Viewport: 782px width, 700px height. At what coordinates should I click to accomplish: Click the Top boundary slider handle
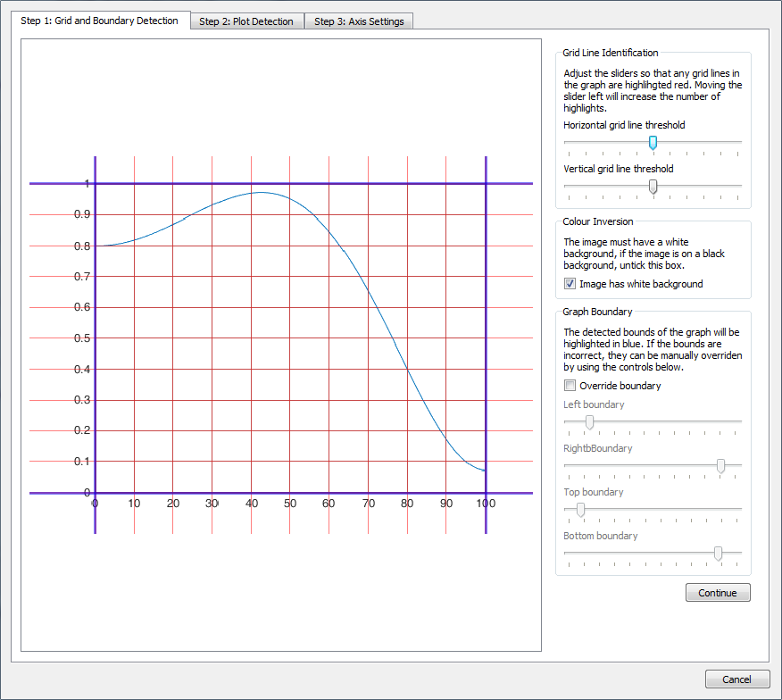581,509
